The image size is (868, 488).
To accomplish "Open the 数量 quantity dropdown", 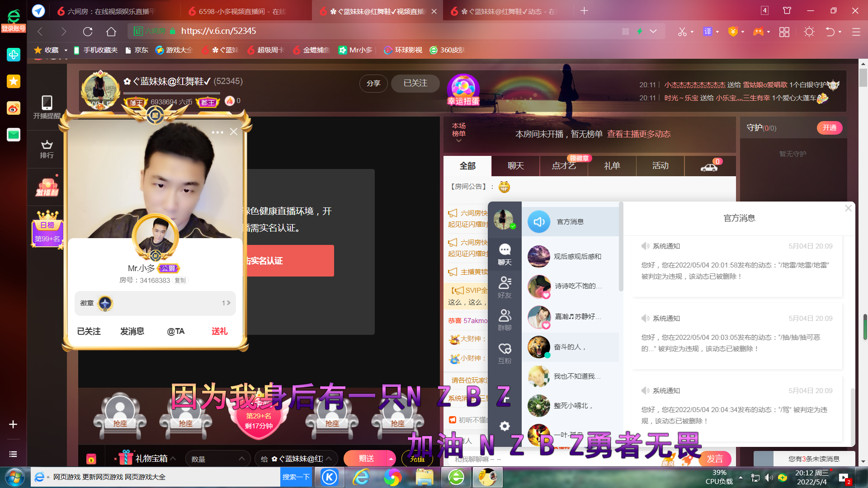I will (x=218, y=459).
